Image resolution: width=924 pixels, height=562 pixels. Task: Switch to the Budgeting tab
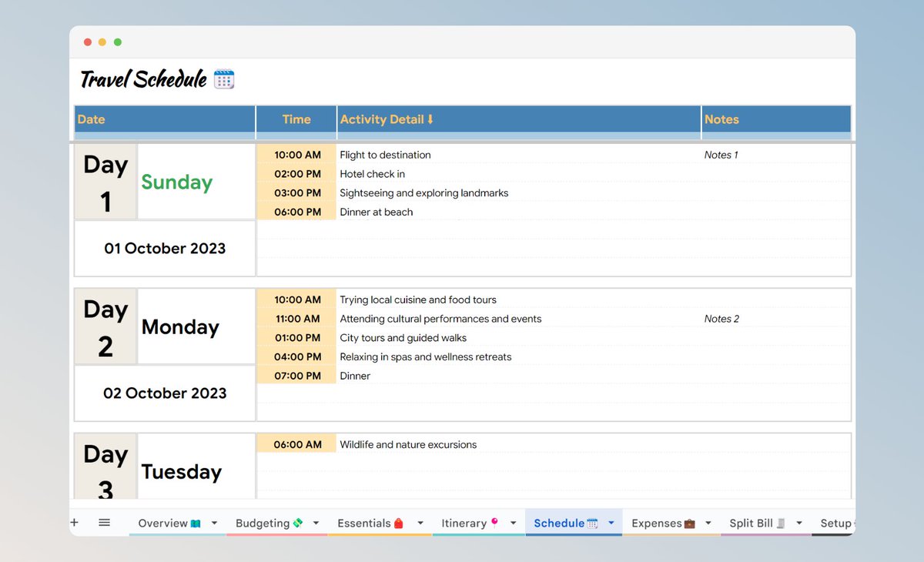[269, 523]
